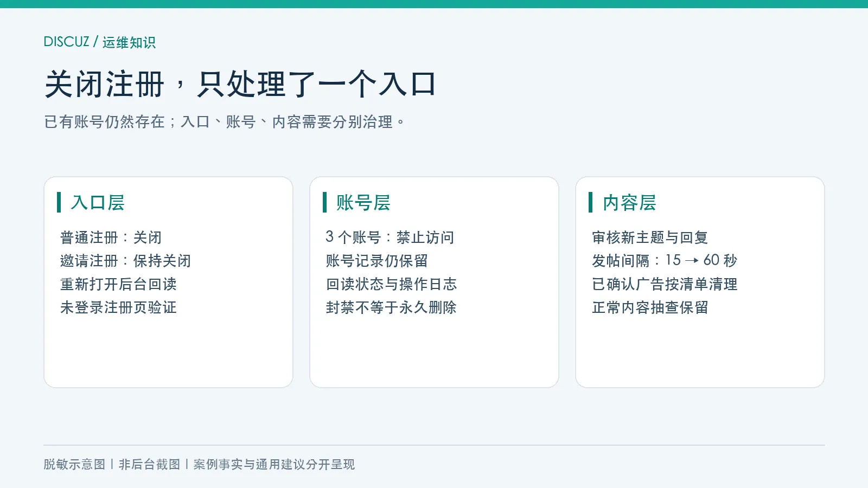Click the 'DISCUZ / 运维知识' header label
The image size is (868, 488).
coord(100,42)
